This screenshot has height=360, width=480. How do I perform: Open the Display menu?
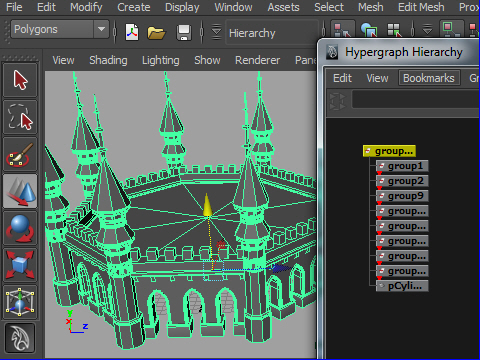[x=182, y=7]
